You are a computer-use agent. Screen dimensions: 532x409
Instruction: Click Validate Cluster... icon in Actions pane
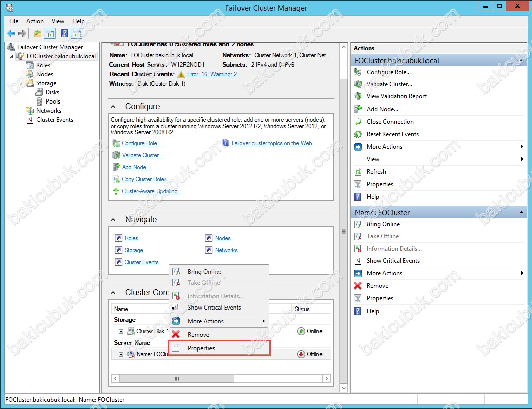tap(358, 84)
